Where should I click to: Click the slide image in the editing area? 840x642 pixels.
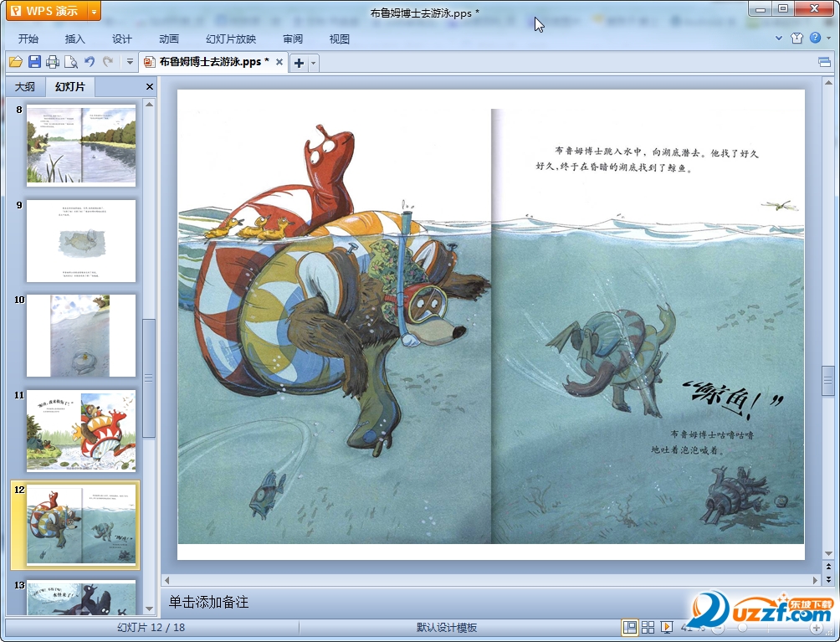(x=491, y=324)
